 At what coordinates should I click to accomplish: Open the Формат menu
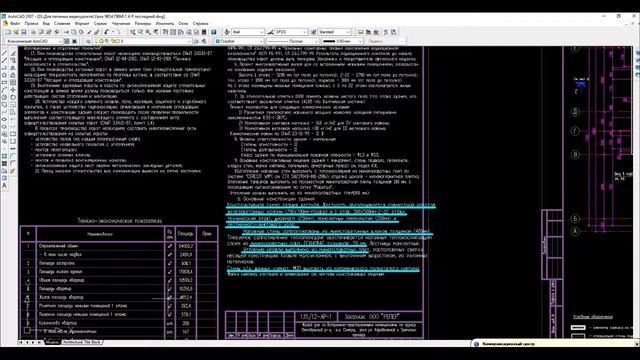click(82, 24)
